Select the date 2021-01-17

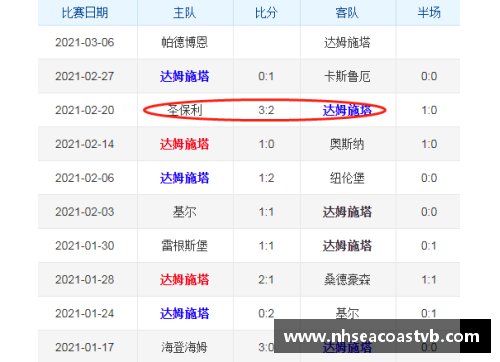85,347
